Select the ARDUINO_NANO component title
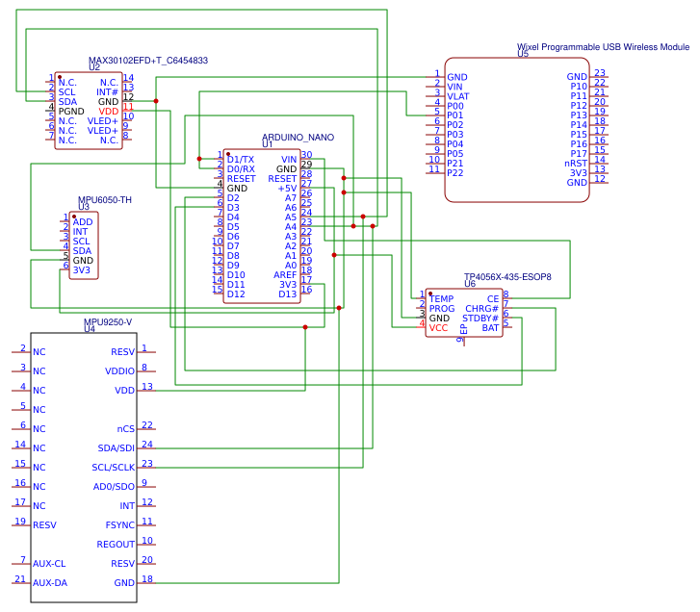 pos(298,137)
